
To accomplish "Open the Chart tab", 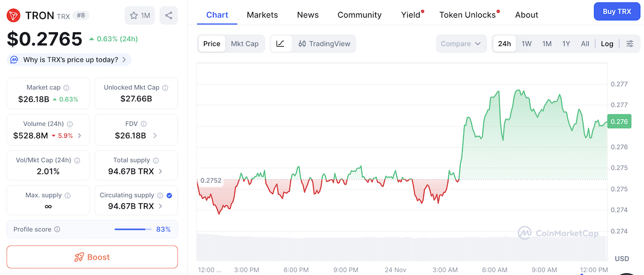I will (x=217, y=15).
